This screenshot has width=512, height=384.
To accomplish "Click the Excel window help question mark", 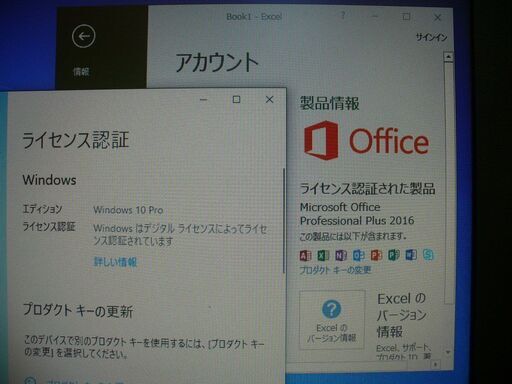I will [343, 16].
